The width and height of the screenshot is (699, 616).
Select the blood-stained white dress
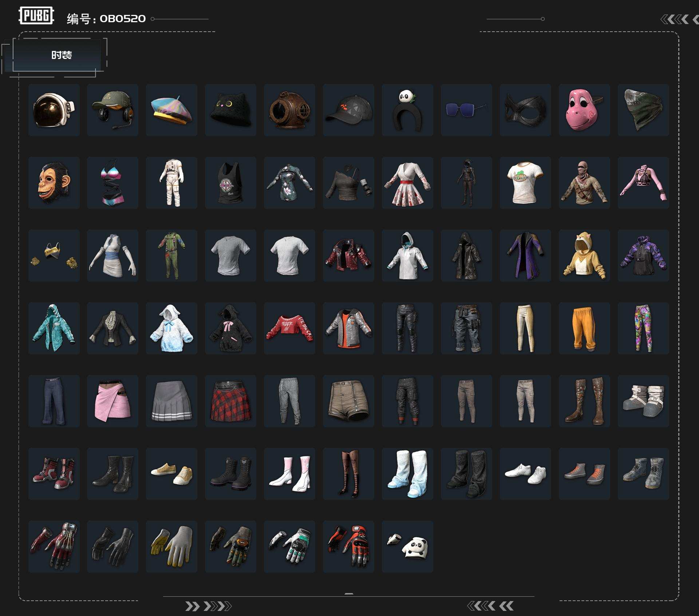pyautogui.click(x=408, y=183)
